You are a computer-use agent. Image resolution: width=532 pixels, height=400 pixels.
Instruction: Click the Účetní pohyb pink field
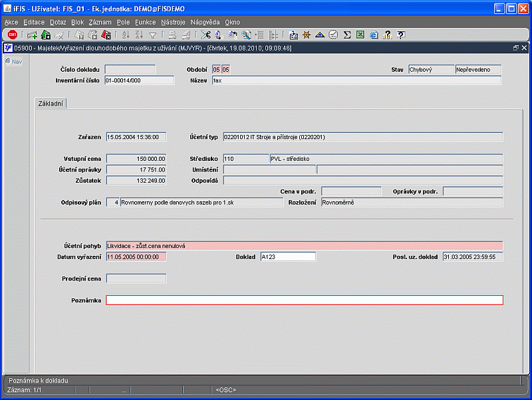(x=305, y=246)
